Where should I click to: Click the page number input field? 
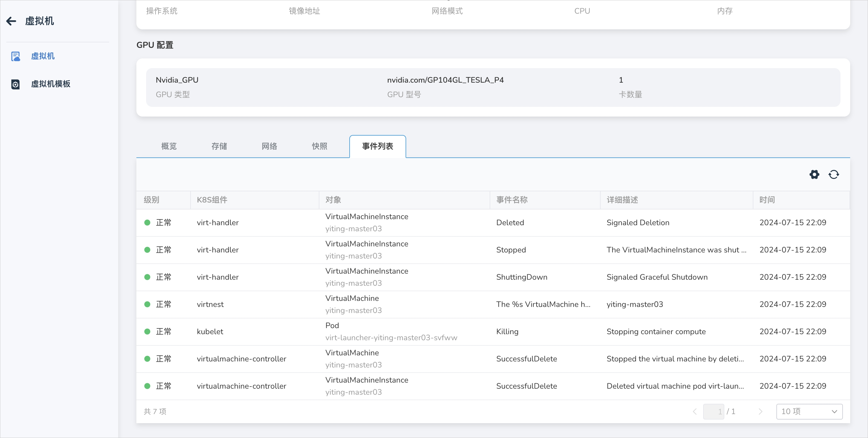point(713,411)
